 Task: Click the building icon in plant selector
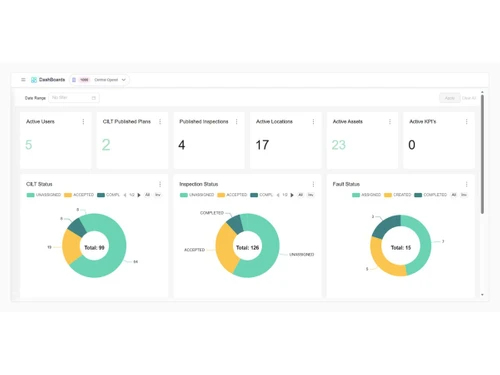pyautogui.click(x=74, y=80)
